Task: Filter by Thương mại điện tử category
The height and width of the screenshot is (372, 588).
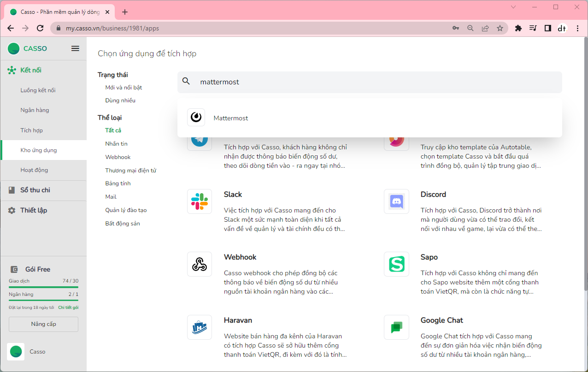Action: click(x=130, y=171)
